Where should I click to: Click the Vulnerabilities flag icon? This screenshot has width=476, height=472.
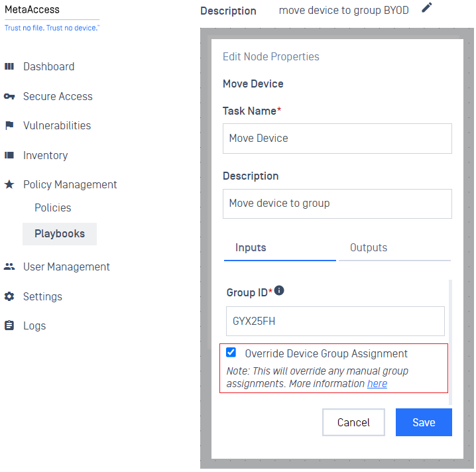tap(9, 125)
